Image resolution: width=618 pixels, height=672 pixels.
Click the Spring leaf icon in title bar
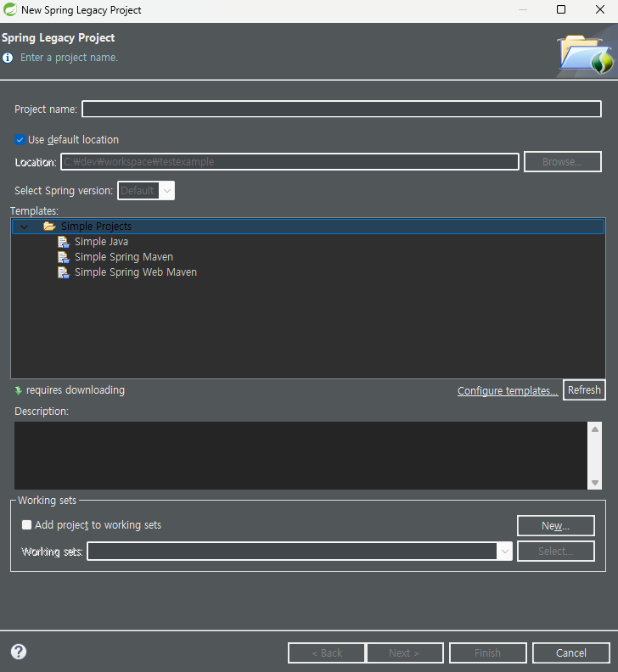coord(10,9)
